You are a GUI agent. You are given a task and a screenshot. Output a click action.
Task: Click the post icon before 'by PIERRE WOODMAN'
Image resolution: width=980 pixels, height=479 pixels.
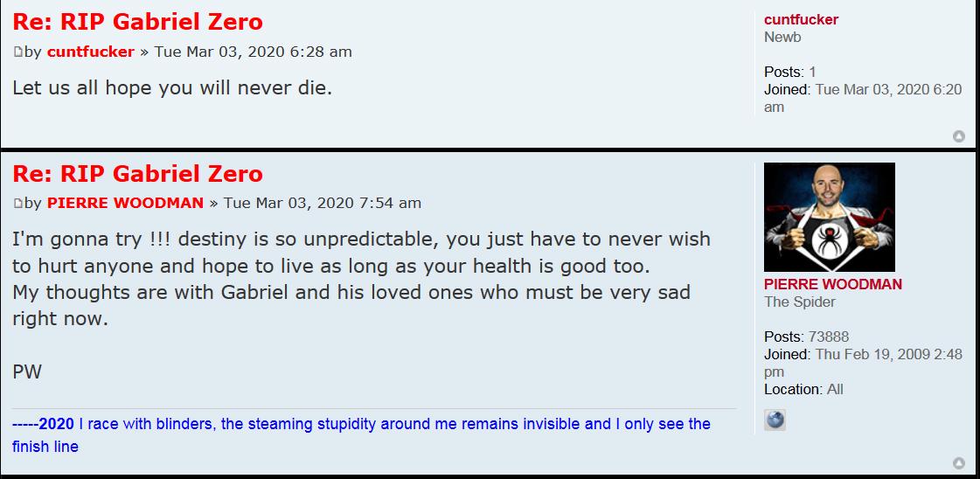[17, 204]
